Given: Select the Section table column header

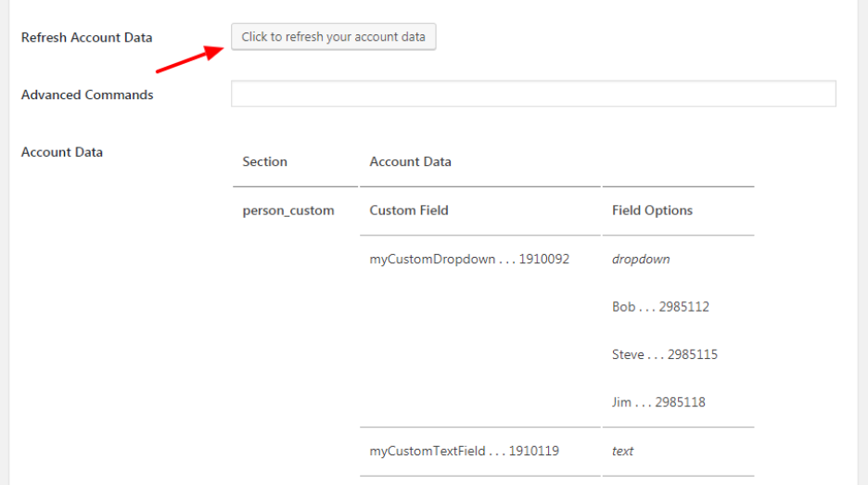Looking at the screenshot, I should pos(264,161).
